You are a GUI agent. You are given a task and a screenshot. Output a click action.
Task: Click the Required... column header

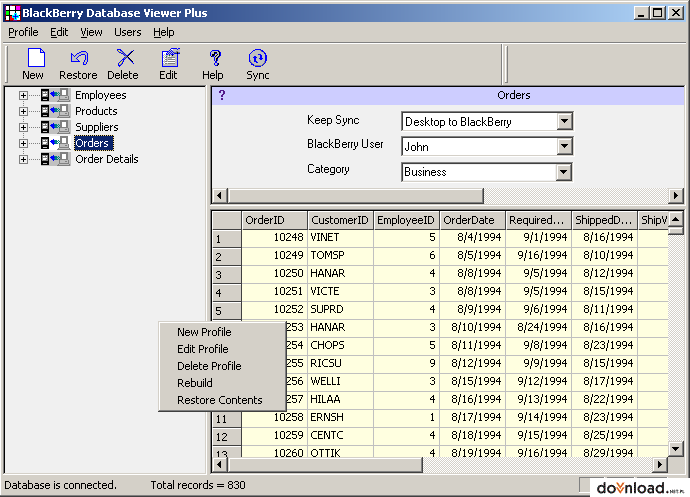(x=538, y=220)
